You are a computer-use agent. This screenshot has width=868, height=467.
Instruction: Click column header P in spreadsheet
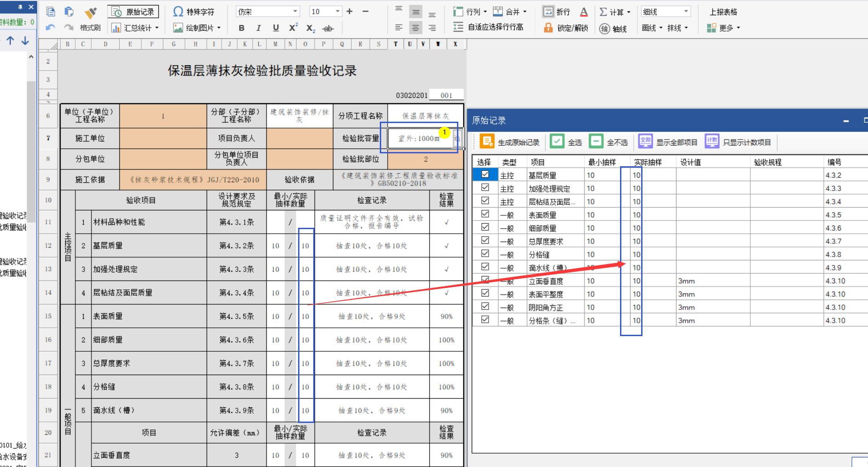(324, 44)
